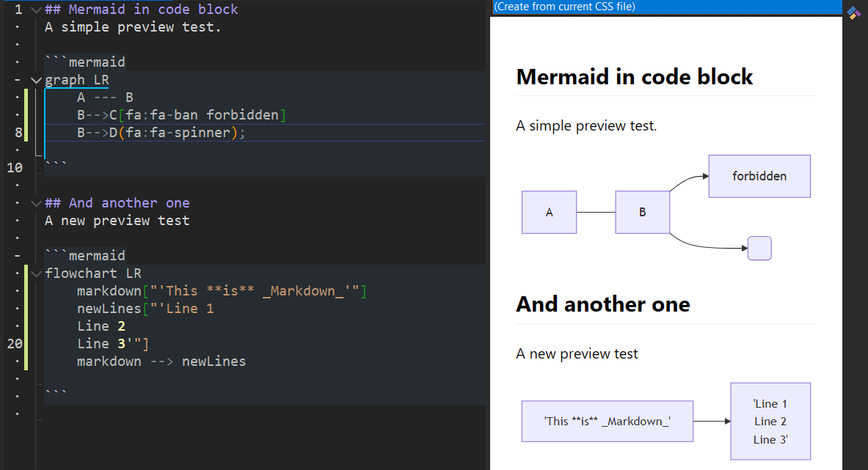
Task: Click the 'Mermaid in code block' preview heading
Action: tap(635, 77)
